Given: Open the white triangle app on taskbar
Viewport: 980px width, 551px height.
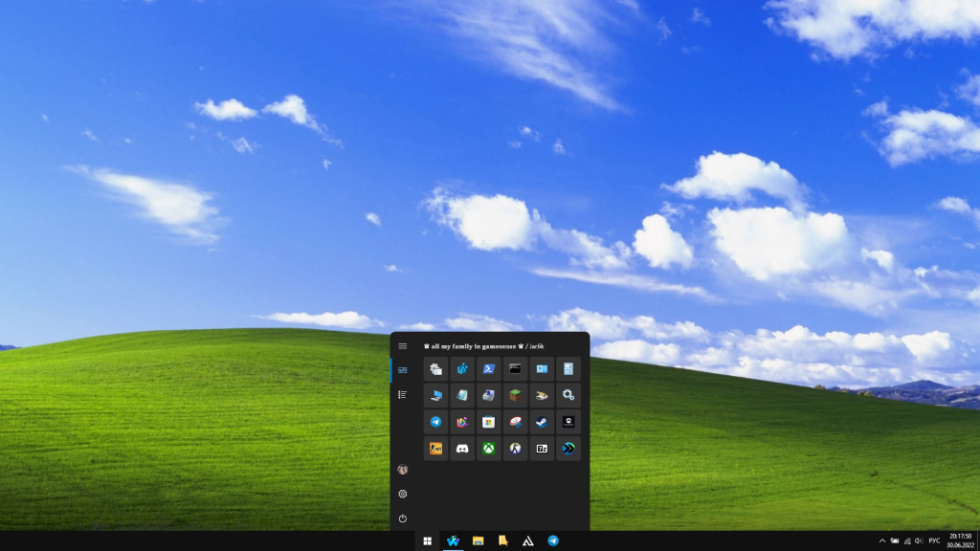Looking at the screenshot, I should coord(528,541).
